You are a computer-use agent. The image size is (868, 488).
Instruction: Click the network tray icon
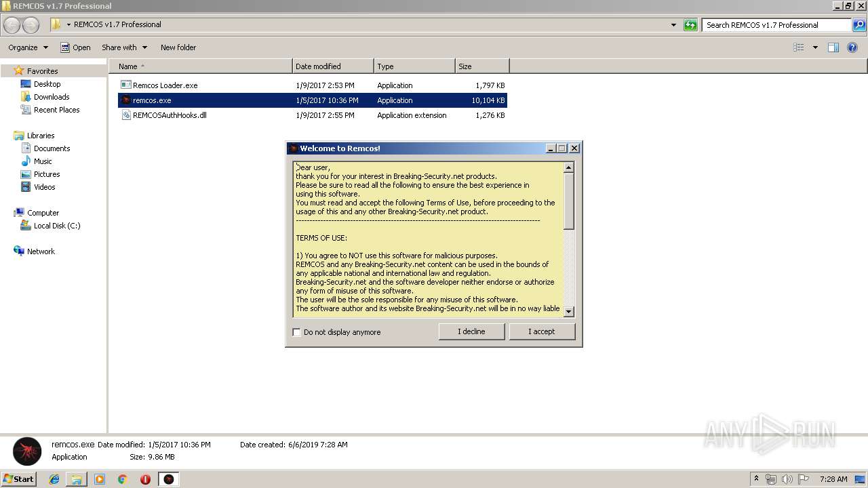(x=771, y=479)
